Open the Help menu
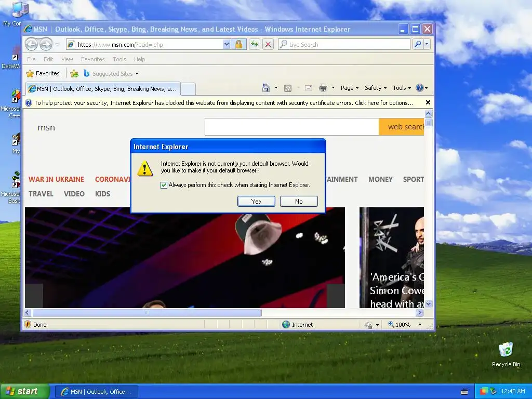532x399 pixels. pos(139,59)
